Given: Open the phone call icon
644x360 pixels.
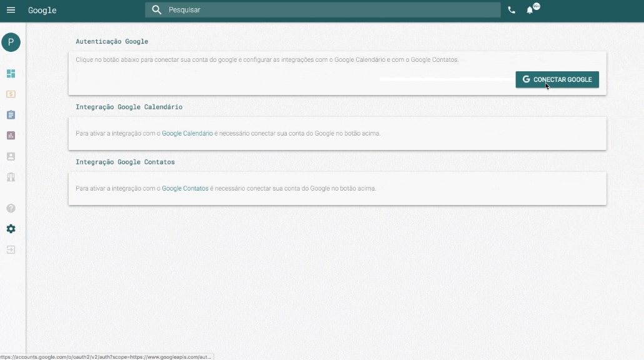Looking at the screenshot, I should (512, 10).
